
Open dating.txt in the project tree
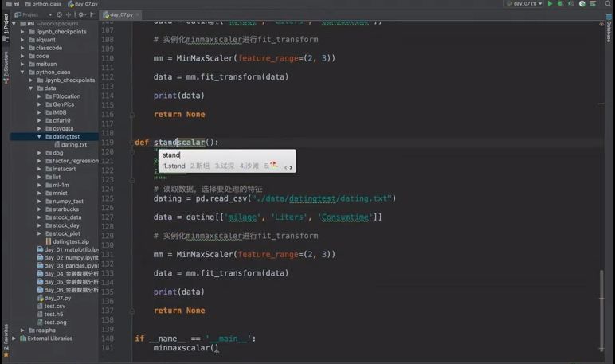(74, 145)
